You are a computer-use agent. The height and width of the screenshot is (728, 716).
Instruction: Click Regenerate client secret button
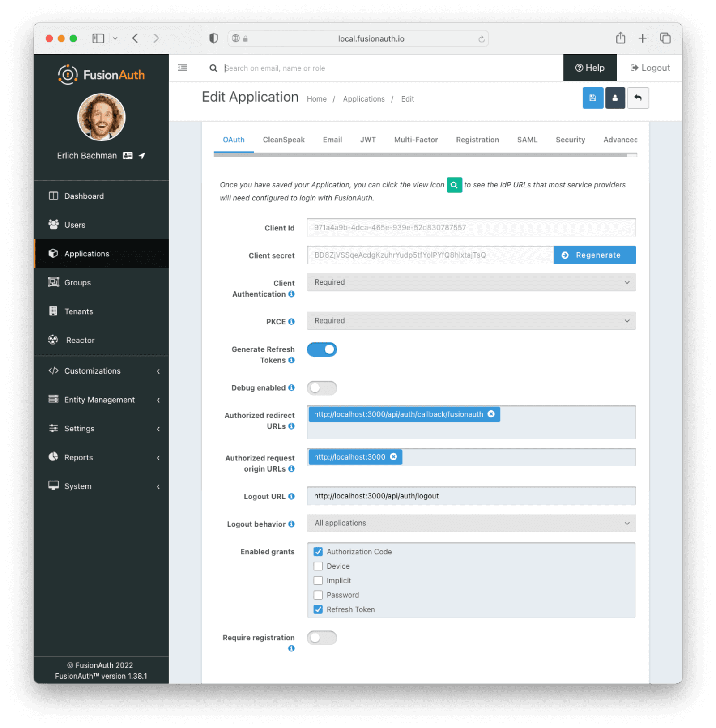pyautogui.click(x=595, y=255)
